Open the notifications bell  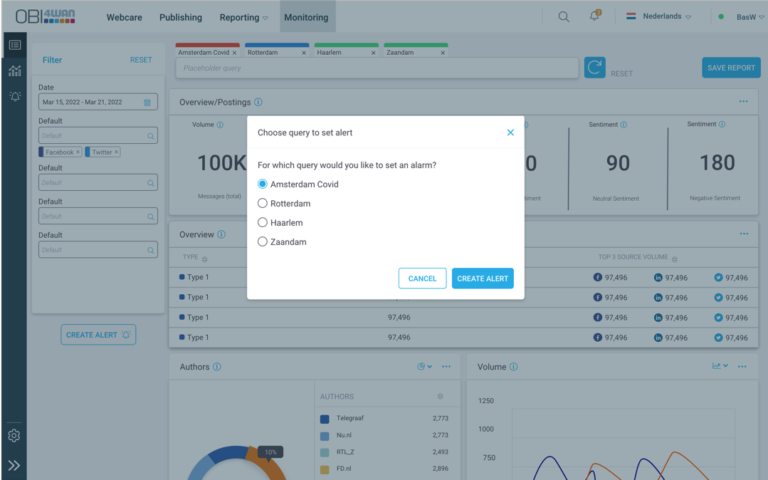coord(595,16)
